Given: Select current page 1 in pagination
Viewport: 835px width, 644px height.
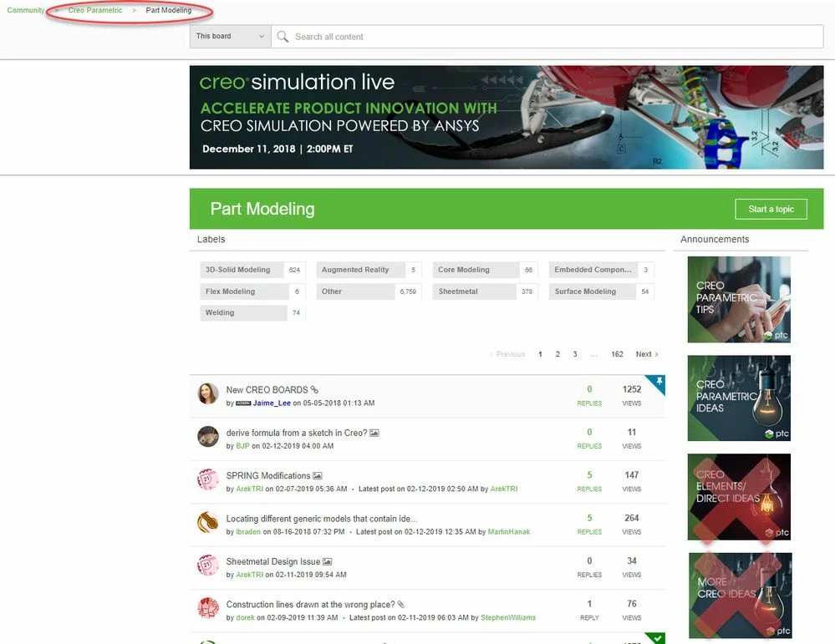Looking at the screenshot, I should (x=540, y=354).
